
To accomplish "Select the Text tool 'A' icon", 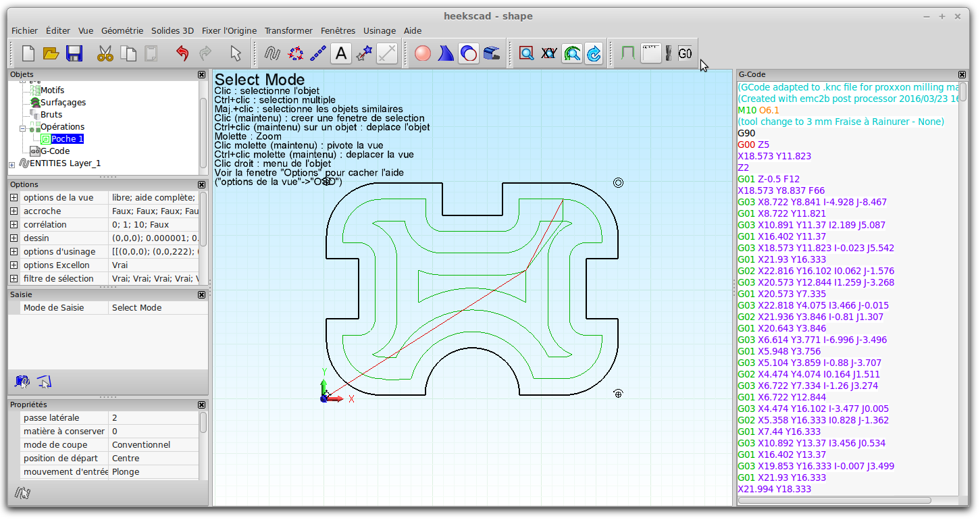I will coord(341,53).
